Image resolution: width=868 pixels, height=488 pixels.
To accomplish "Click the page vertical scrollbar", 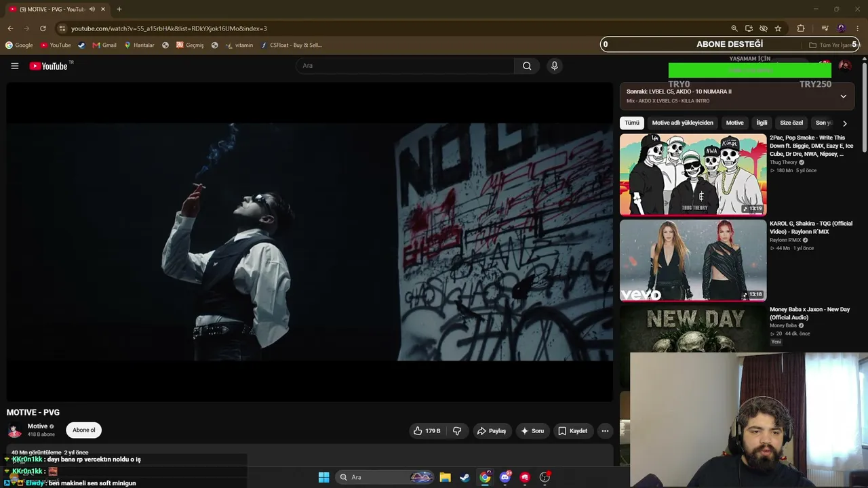I will pyautogui.click(x=865, y=108).
